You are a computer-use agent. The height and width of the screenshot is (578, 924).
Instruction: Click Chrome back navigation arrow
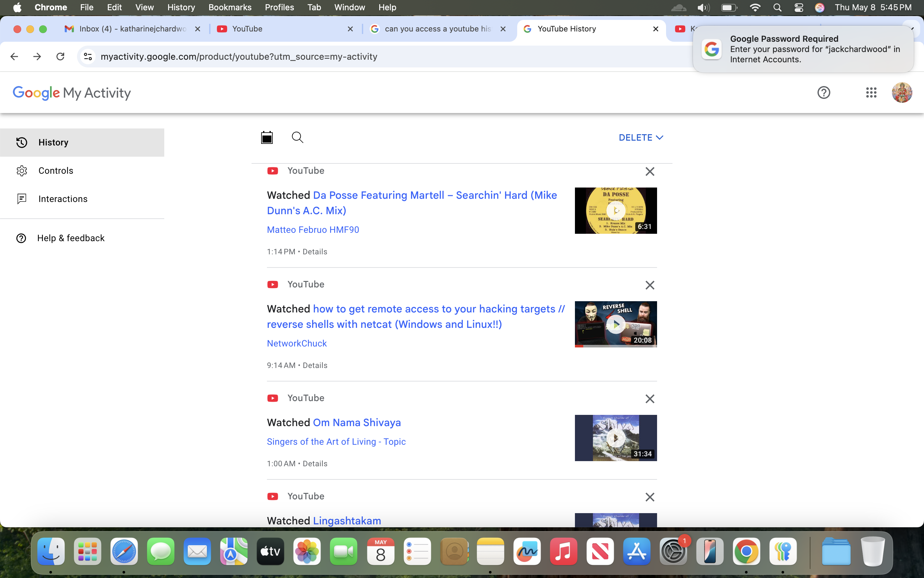pyautogui.click(x=14, y=57)
